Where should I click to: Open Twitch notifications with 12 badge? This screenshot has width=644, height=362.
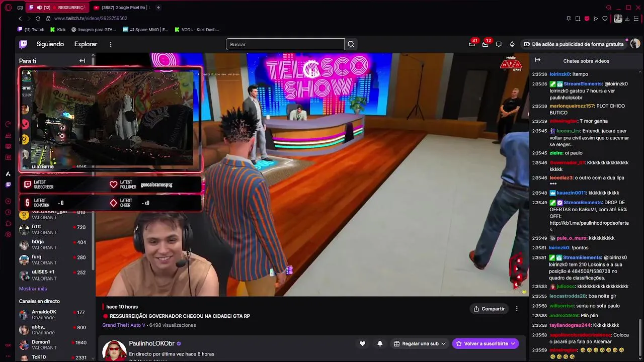click(486, 44)
